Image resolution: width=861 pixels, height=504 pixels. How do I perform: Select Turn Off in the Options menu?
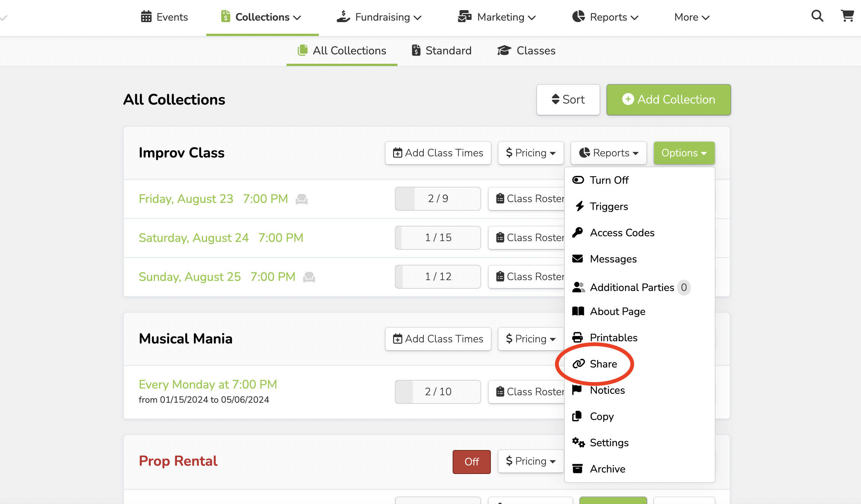(609, 180)
